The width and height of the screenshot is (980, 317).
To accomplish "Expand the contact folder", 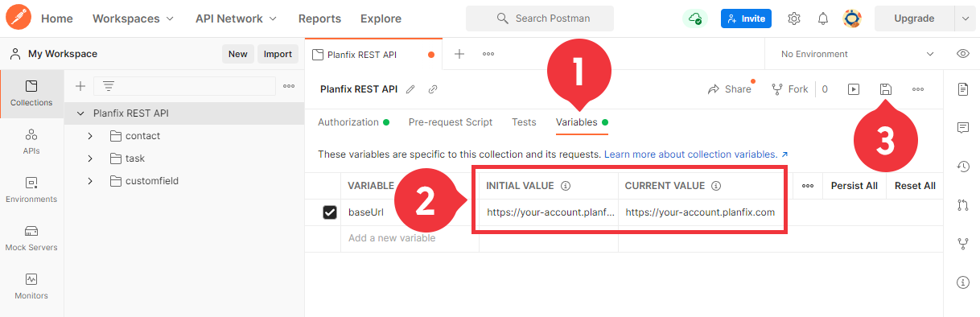I will 90,136.
